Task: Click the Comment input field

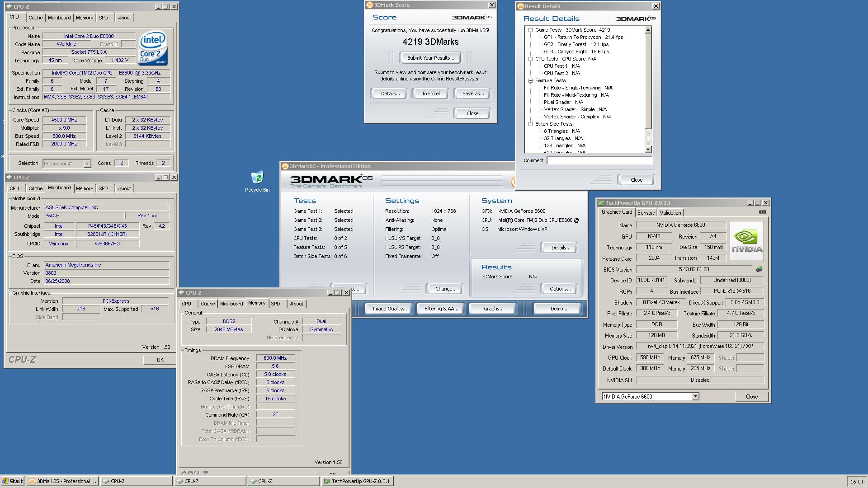Action: (x=599, y=160)
